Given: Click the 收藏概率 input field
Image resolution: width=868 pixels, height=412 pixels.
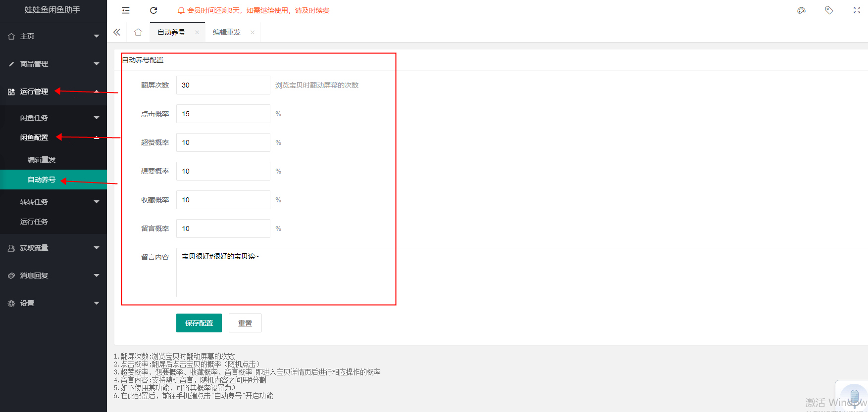Looking at the screenshot, I should [x=223, y=200].
